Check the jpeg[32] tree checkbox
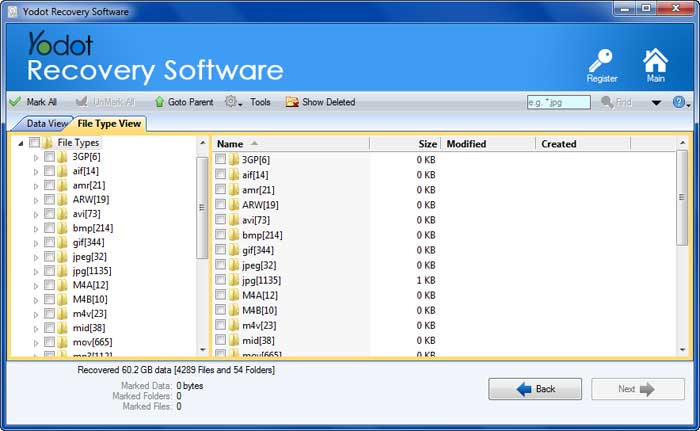The image size is (700, 431). tap(50, 256)
